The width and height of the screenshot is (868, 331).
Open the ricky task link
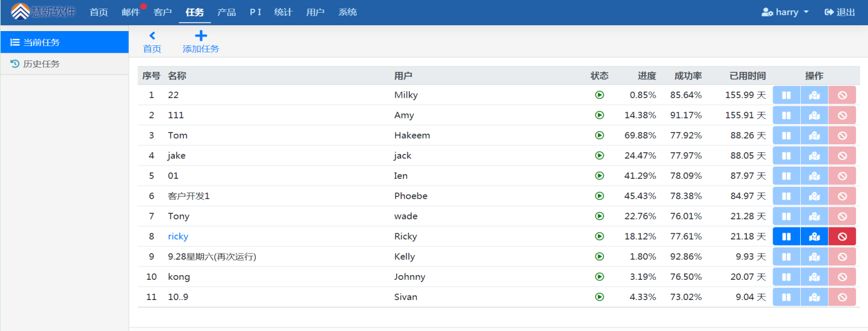[x=178, y=236]
